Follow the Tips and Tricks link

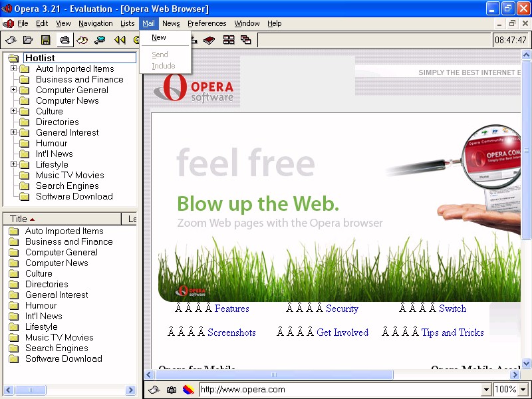point(453,332)
